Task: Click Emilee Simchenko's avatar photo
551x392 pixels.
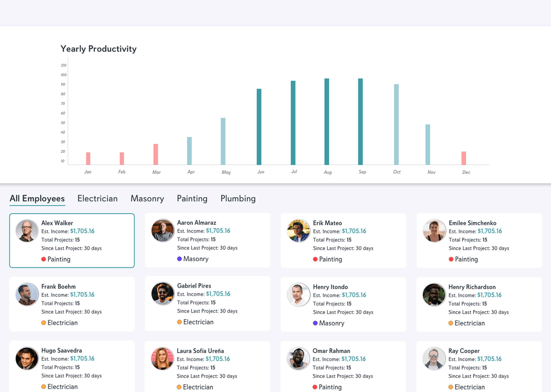Action: point(434,230)
